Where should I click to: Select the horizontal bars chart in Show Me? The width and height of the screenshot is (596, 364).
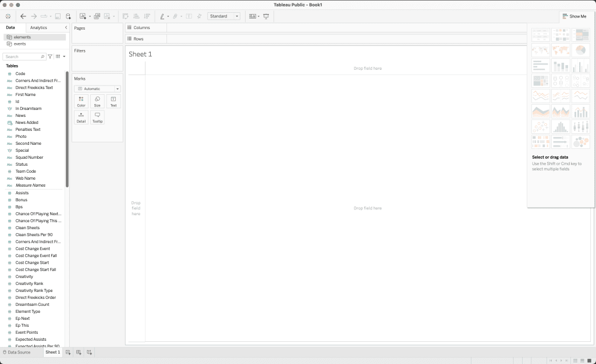pyautogui.click(x=541, y=65)
